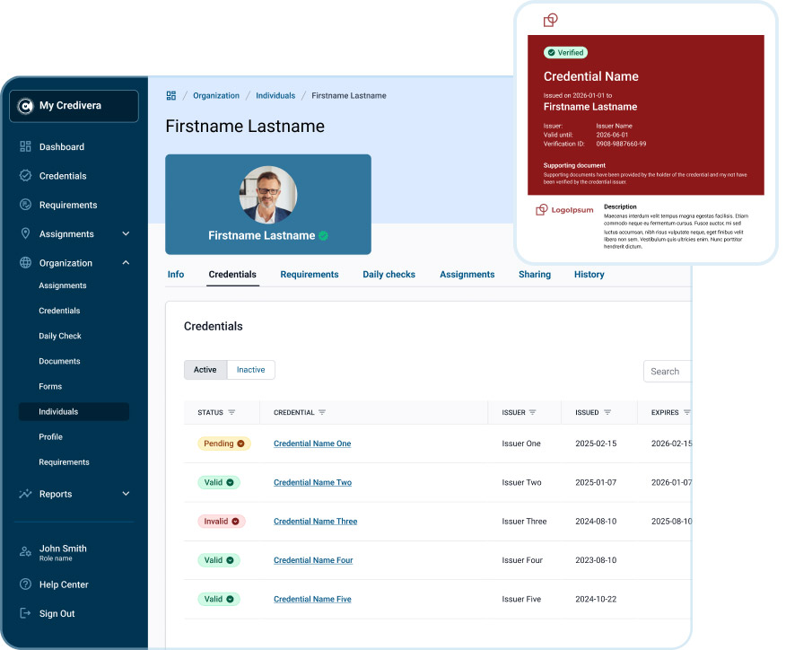Click the ISSUED column filter icon
The image size is (812, 650).
click(607, 413)
